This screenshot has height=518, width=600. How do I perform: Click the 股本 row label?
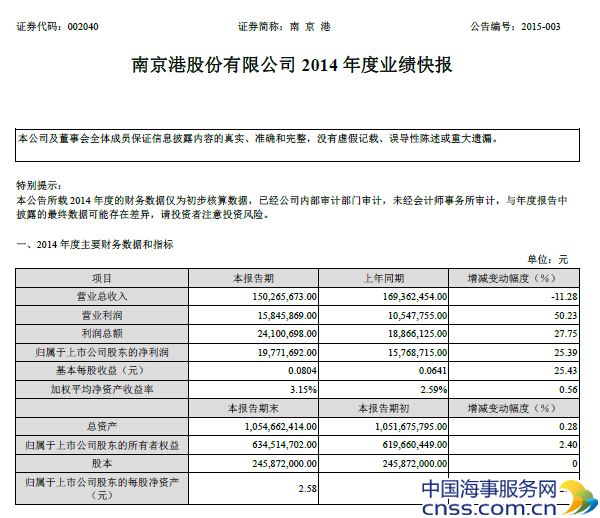coord(102,463)
